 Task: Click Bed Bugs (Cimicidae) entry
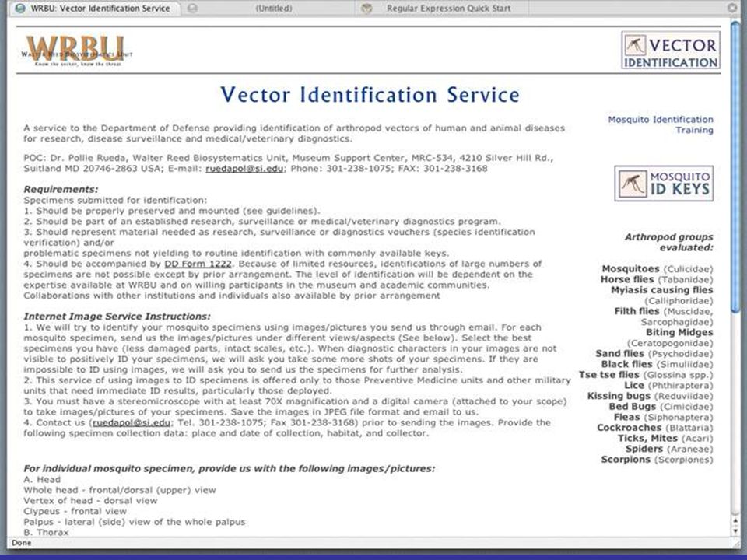661,407
